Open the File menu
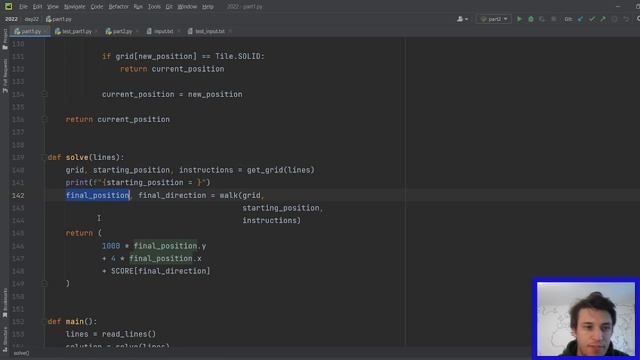640x360 pixels. 23,7
